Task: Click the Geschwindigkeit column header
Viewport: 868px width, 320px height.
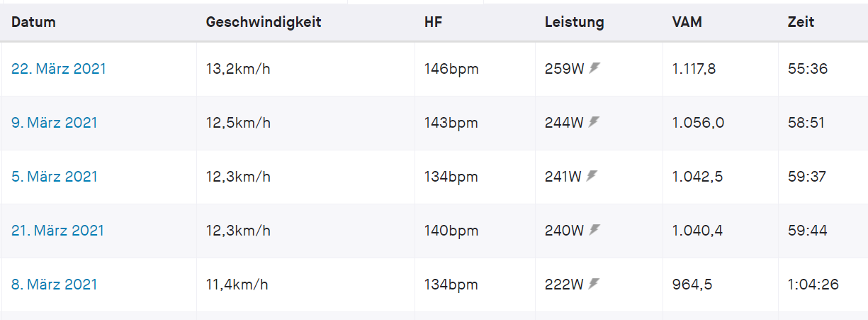Action: tap(264, 22)
